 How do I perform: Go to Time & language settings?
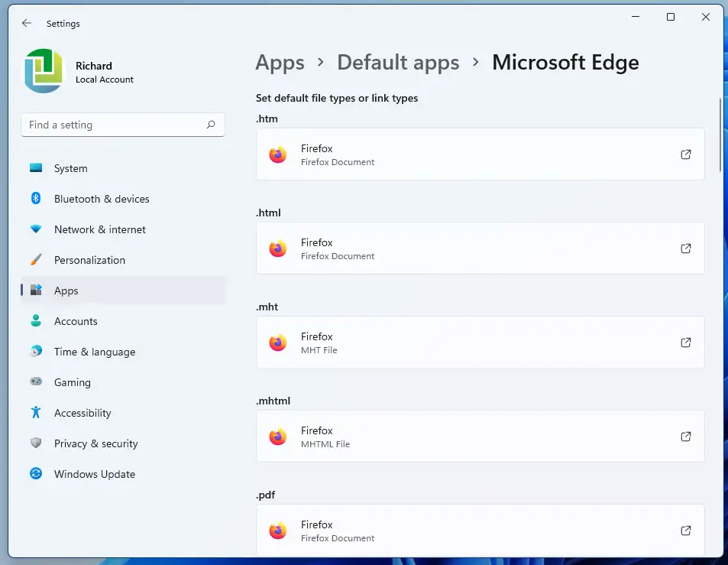pos(123,352)
